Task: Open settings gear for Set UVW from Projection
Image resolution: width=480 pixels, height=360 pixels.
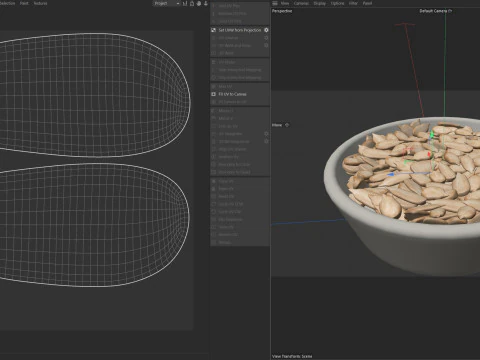Action: [x=266, y=30]
